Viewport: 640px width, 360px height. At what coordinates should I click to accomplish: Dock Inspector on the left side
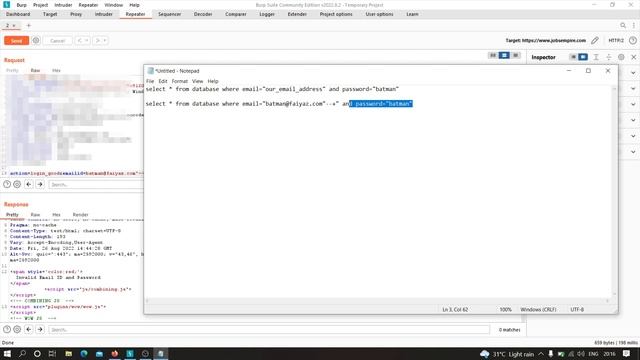573,57
